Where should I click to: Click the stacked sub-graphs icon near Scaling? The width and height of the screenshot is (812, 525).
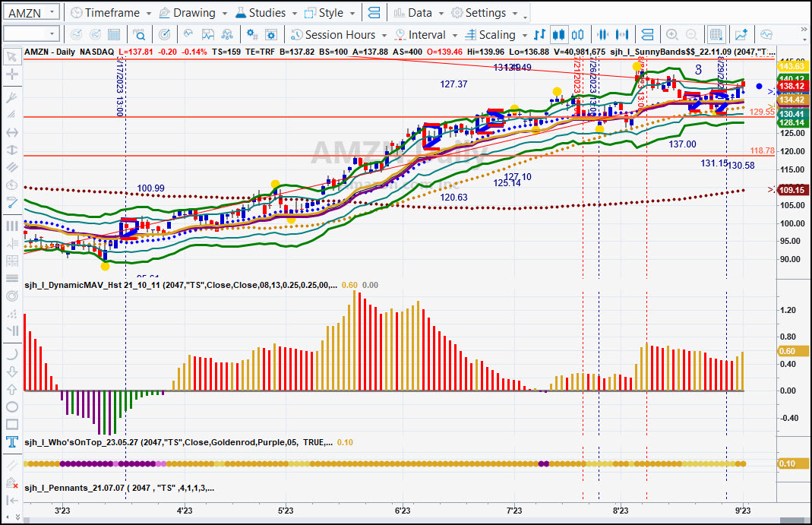click(647, 35)
